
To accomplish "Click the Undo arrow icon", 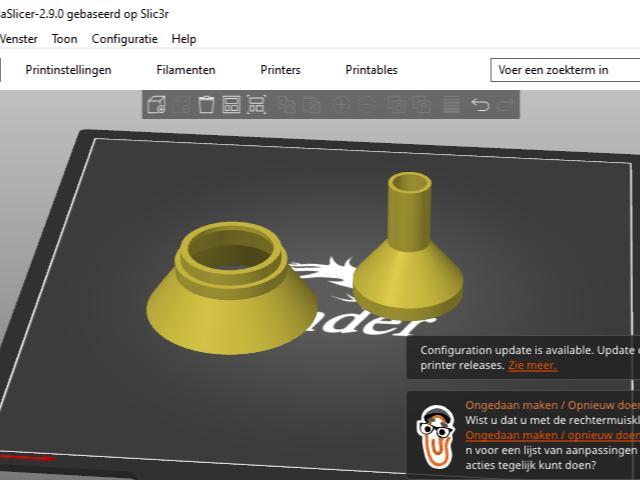I will click(480, 105).
